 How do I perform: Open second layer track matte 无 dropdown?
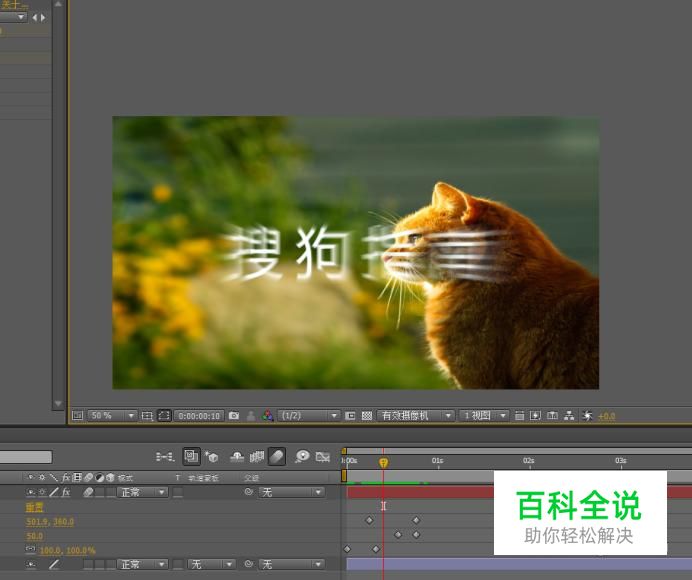point(211,564)
